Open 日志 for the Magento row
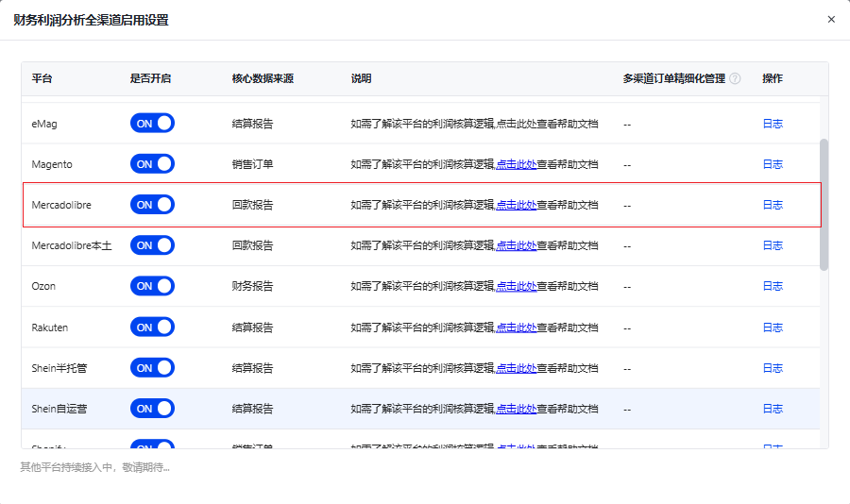The image size is (850, 504). (x=773, y=164)
